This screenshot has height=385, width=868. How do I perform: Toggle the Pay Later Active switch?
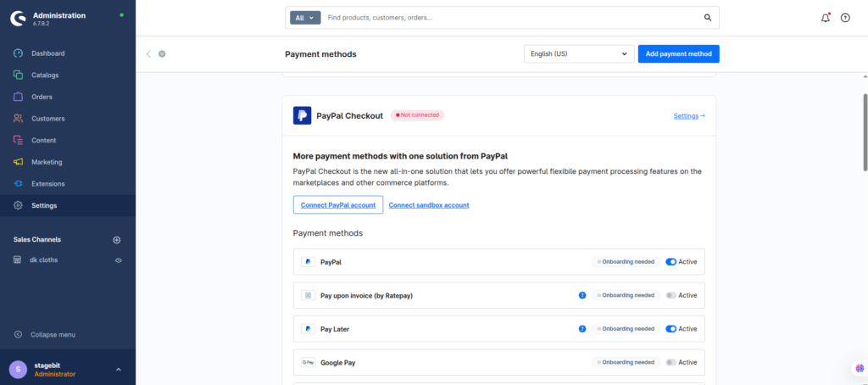pos(671,329)
